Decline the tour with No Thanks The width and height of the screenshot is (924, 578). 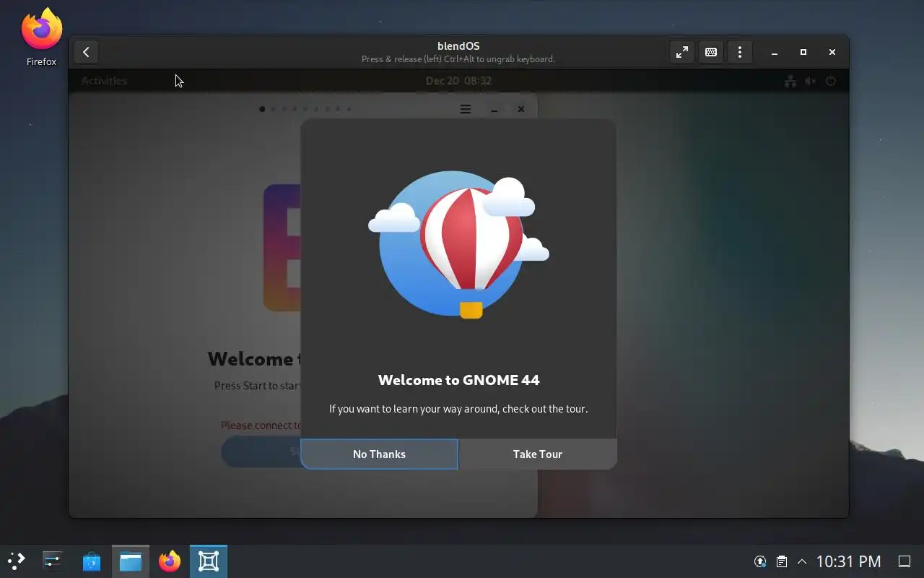[x=379, y=454]
